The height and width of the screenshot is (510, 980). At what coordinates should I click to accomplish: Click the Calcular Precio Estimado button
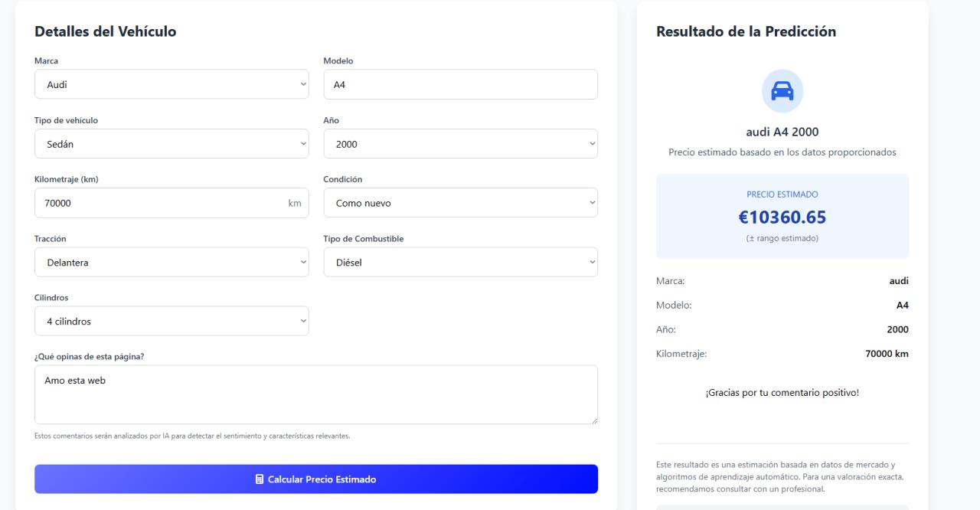[316, 479]
